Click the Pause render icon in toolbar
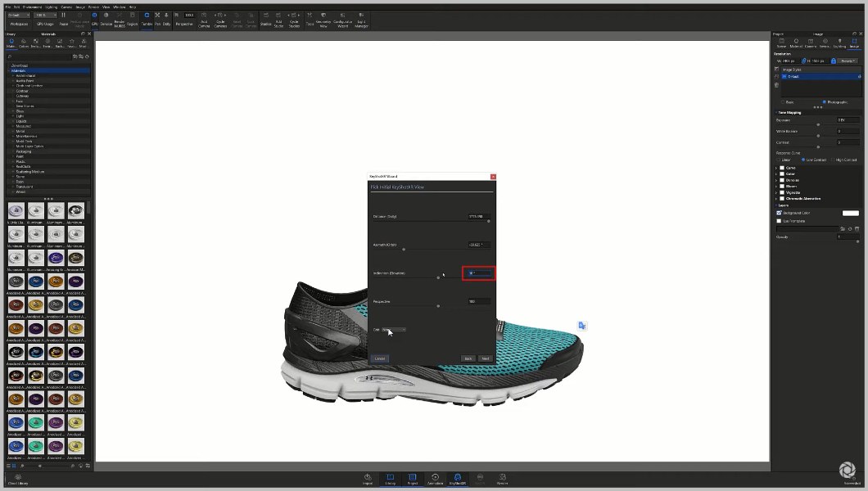Image resolution: width=868 pixels, height=491 pixels. click(64, 15)
